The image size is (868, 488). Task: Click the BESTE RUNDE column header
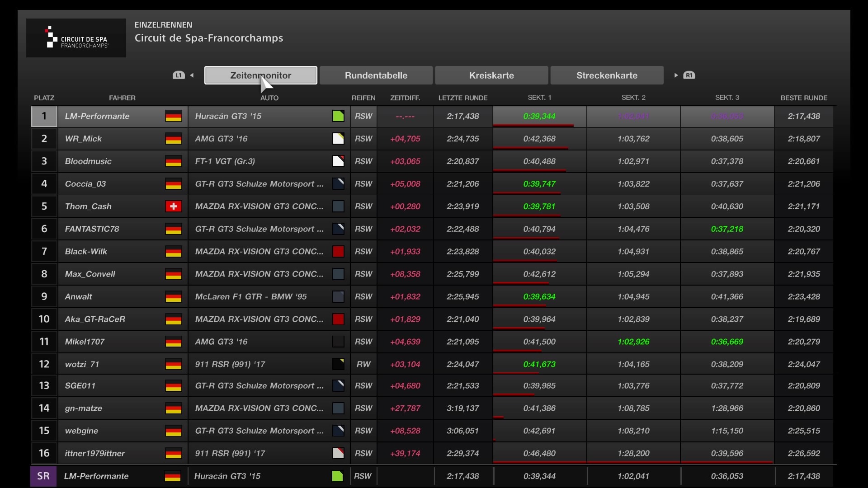coord(803,98)
